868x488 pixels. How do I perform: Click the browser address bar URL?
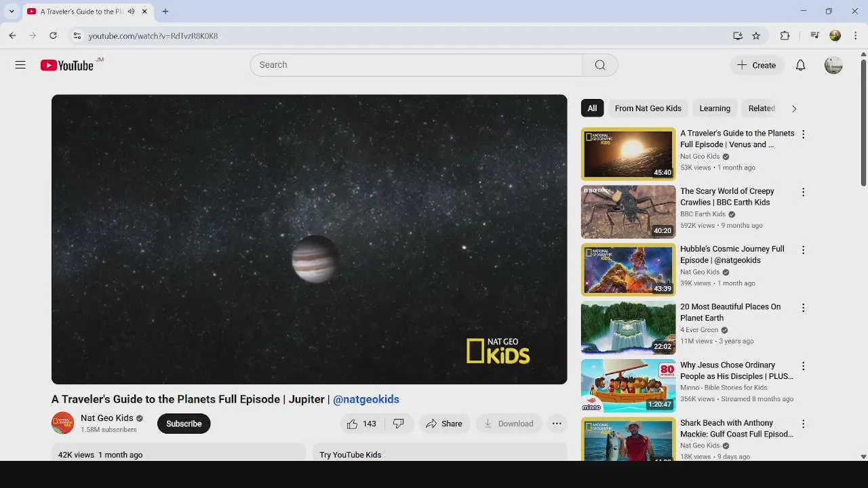[x=153, y=36]
